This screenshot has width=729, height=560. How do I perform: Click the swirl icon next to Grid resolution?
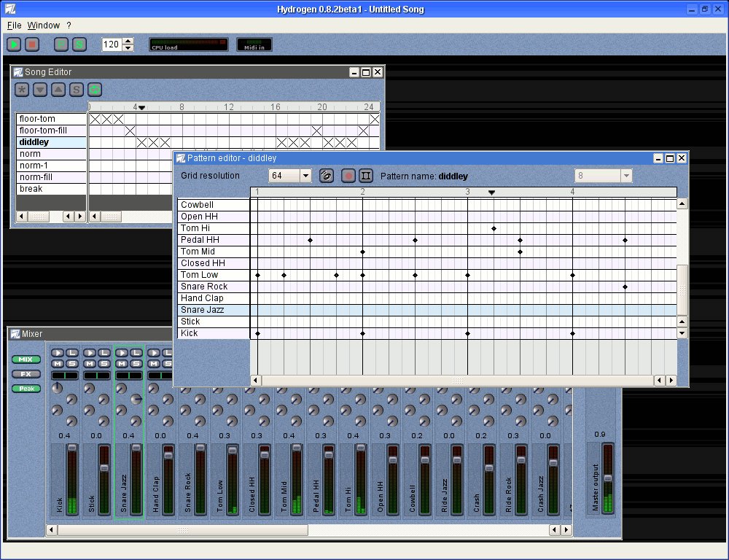click(327, 176)
